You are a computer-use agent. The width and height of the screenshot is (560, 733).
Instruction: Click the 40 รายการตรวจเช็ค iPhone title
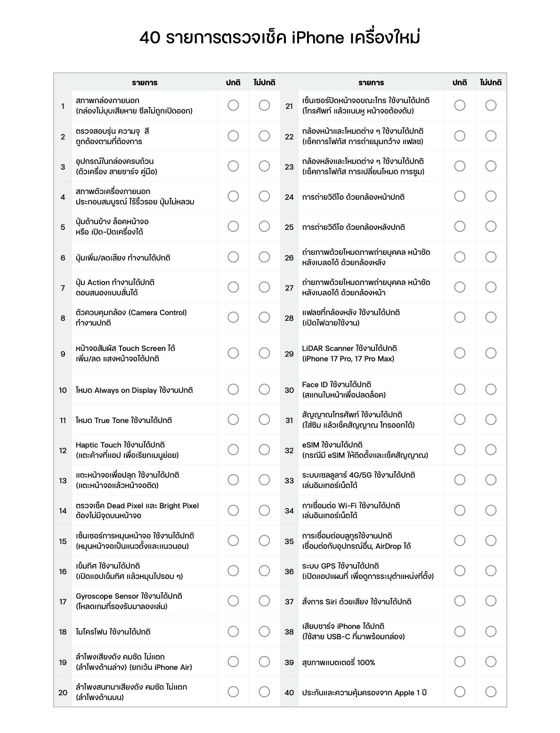280,38
